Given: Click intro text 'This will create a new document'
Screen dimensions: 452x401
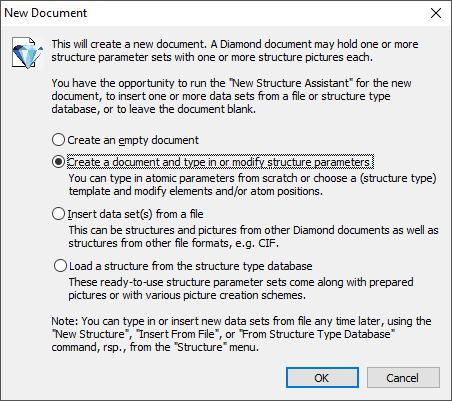Looking at the screenshot, I should [x=235, y=51].
